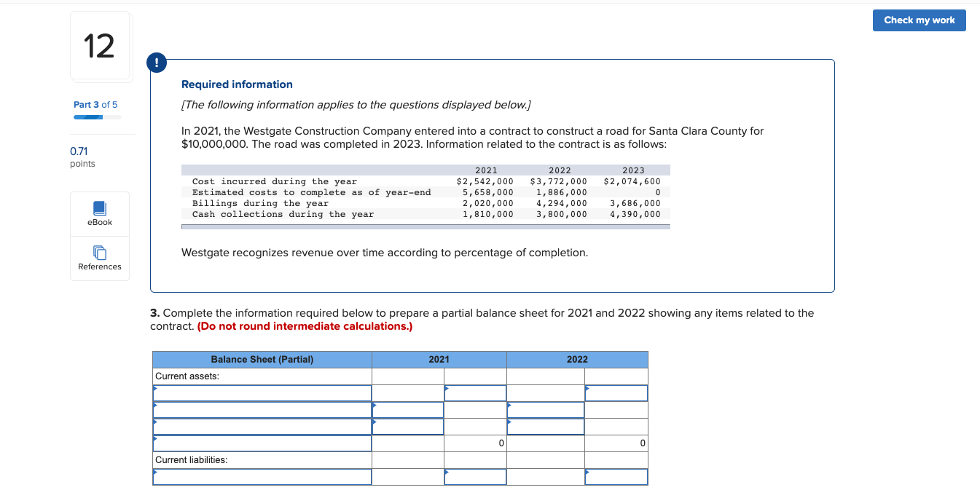Screen dimensions: 980x490
Task: Click second current asset row 2022 input field
Action: 546,410
